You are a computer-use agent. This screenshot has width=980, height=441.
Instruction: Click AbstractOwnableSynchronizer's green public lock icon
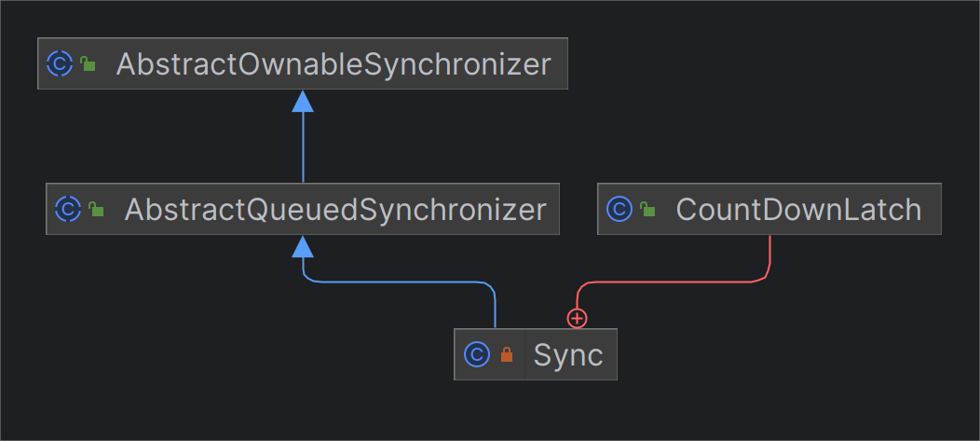(x=88, y=64)
